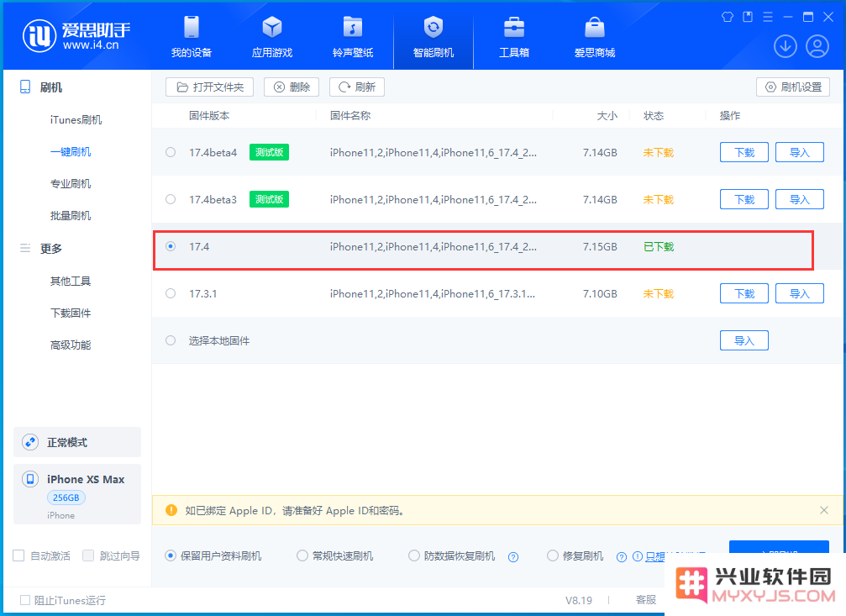Open the 铃声壁纸 ringtones section

pos(353,37)
